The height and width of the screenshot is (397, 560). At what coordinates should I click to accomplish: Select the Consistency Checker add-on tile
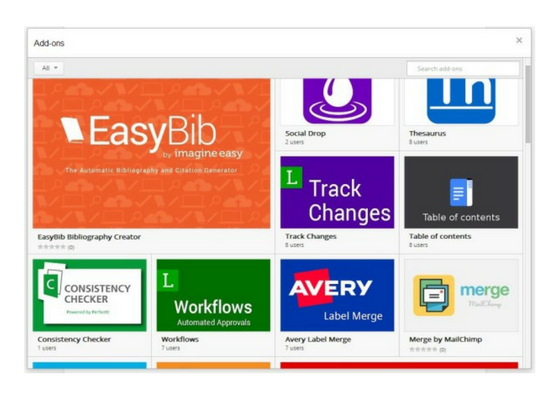pos(90,295)
